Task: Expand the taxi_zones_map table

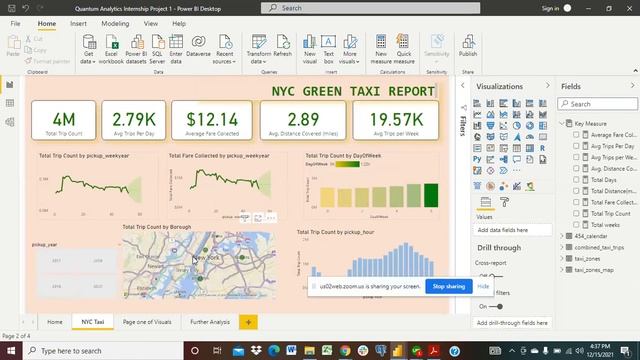Action: [562, 270]
